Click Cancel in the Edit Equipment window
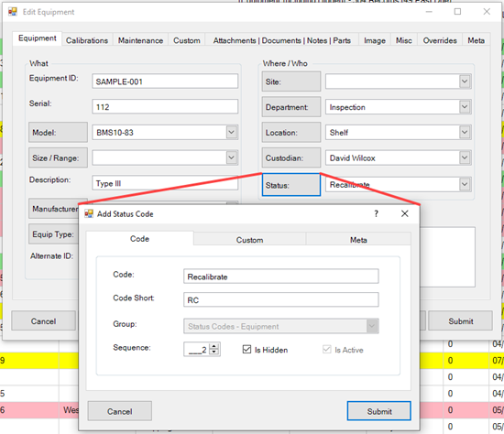This screenshot has height=434, width=504. click(x=43, y=320)
